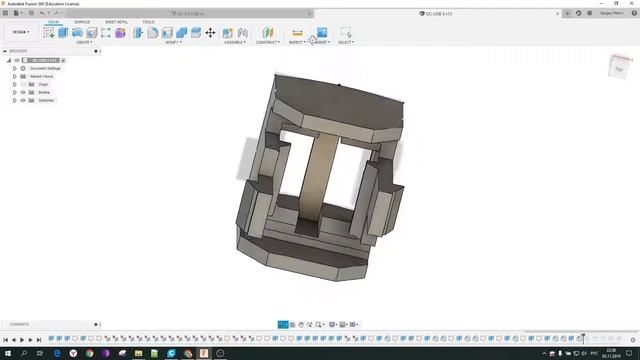
Task: Toggle visibility of Origin folder
Action: tap(23, 84)
